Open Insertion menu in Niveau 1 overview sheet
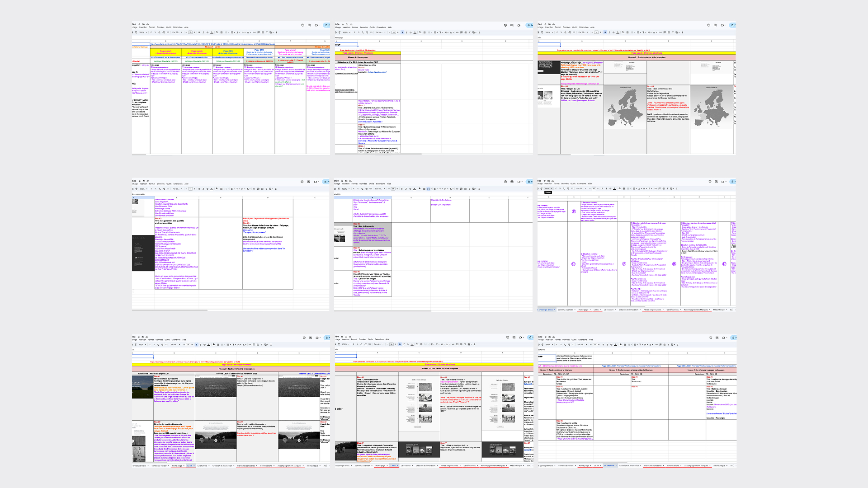Screen dimensions: 868x488 tap(143, 27)
